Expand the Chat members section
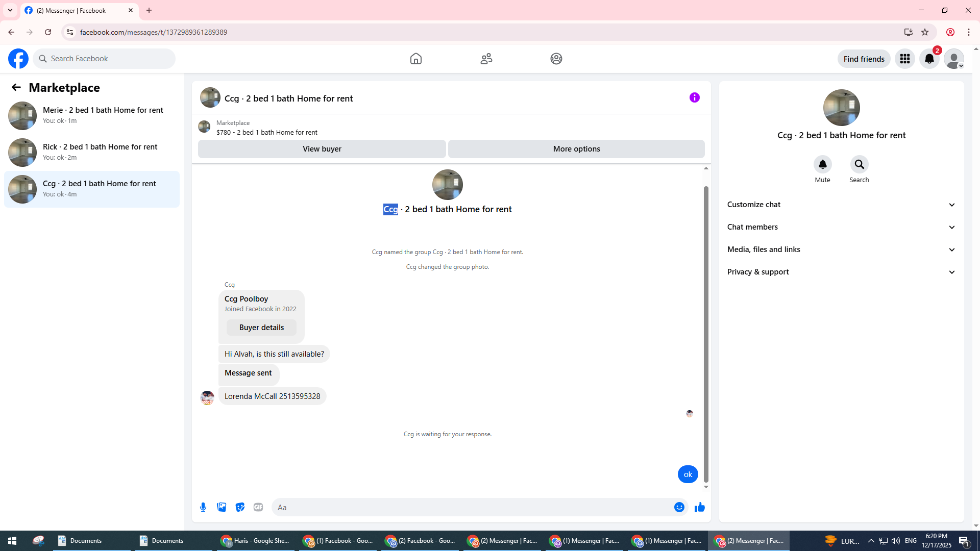The height and width of the screenshot is (551, 980). 841,227
